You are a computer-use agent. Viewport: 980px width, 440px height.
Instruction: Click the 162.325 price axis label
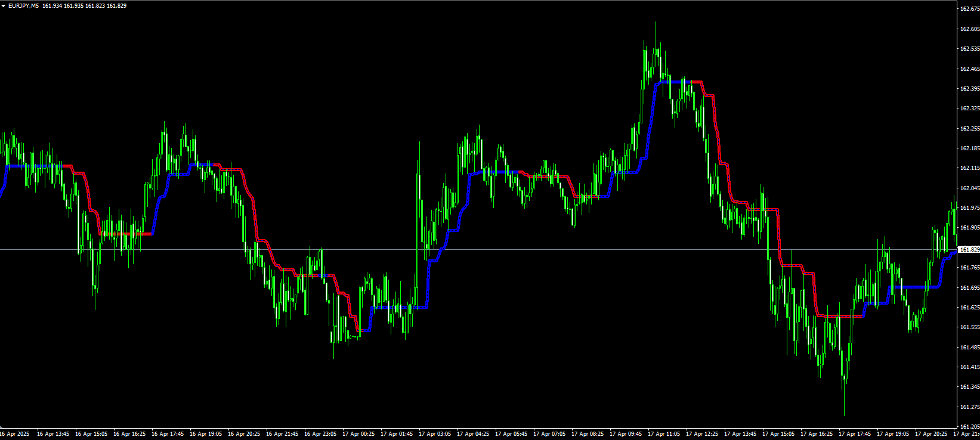click(x=969, y=109)
